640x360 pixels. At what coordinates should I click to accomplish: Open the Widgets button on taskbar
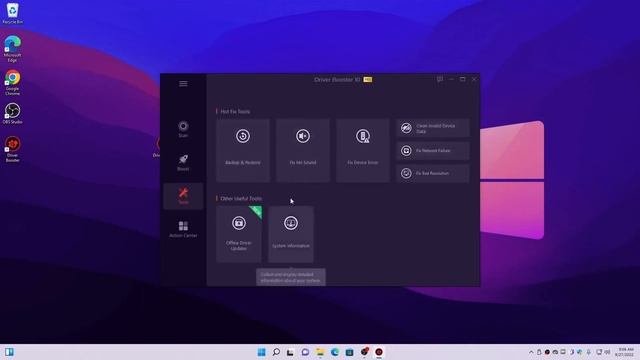9,352
